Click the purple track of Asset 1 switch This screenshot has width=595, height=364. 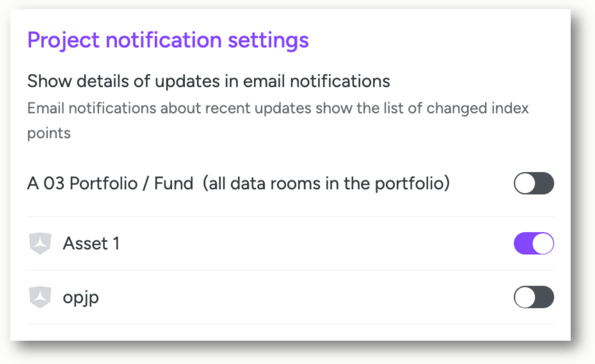coord(523,243)
